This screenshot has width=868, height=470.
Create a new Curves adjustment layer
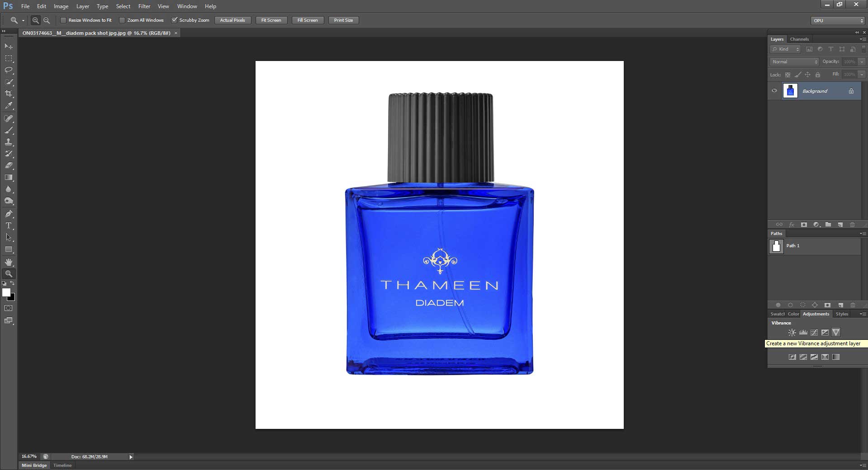point(814,332)
